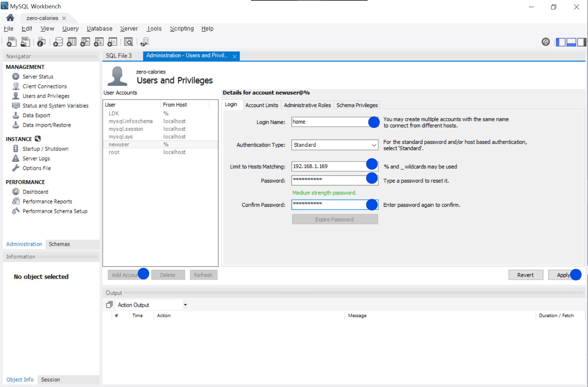Viewport: 588px width, 387px height.
Task: Create a new stored procedure icon
Action: click(99, 42)
